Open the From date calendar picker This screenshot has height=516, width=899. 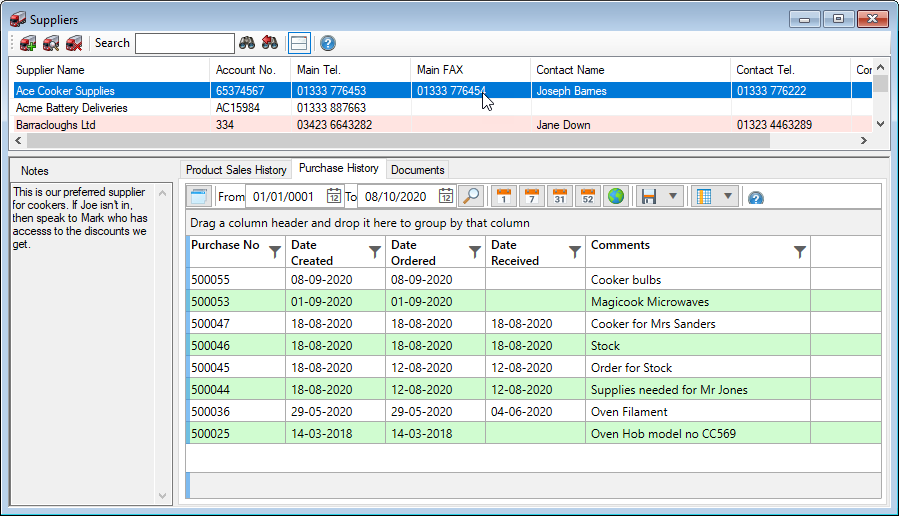tap(334, 196)
